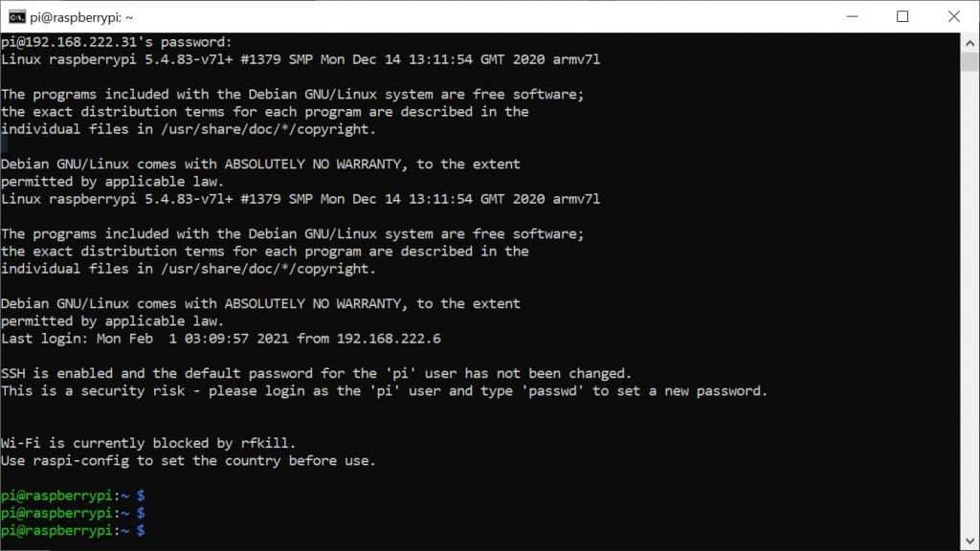This screenshot has width=980, height=551.
Task: Click the 'Last login: Mon Feb 1' line
Action: (x=221, y=338)
